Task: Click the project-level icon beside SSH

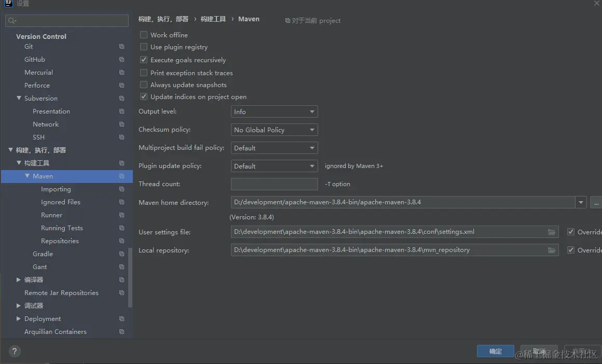Action: tap(122, 137)
